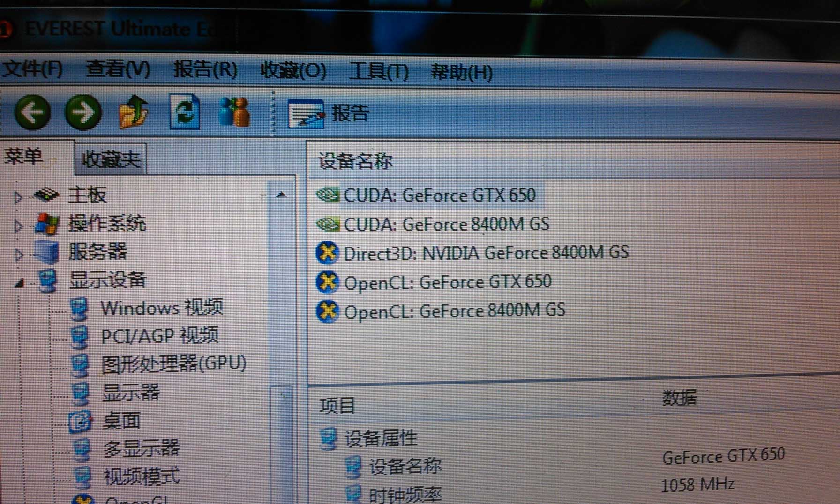Select 主板 in the tree

[x=87, y=195]
